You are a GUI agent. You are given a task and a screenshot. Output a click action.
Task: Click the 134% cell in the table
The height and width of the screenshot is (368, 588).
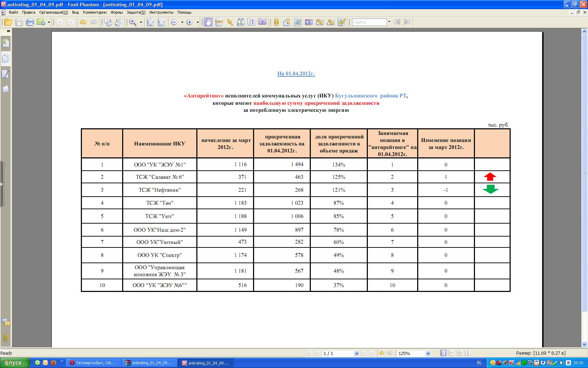pos(339,164)
